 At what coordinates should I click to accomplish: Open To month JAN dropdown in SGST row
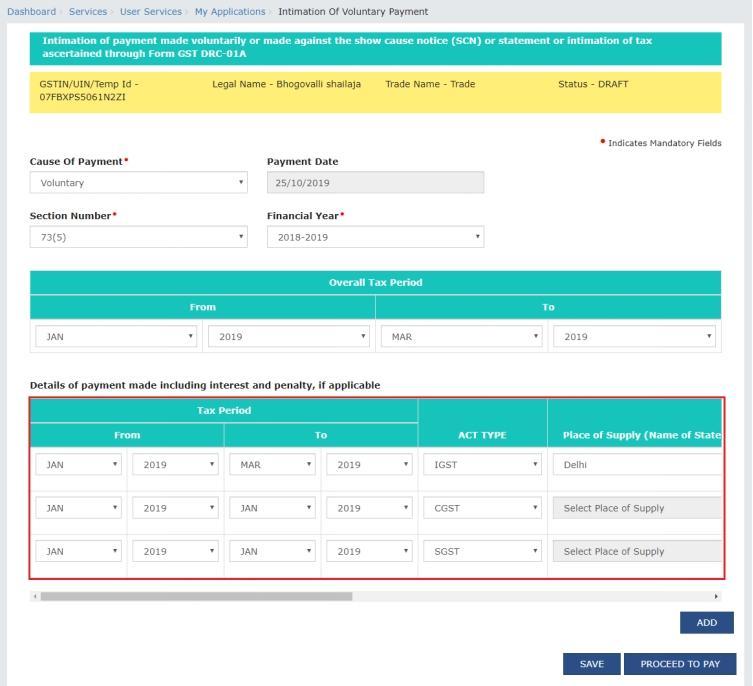(272, 551)
